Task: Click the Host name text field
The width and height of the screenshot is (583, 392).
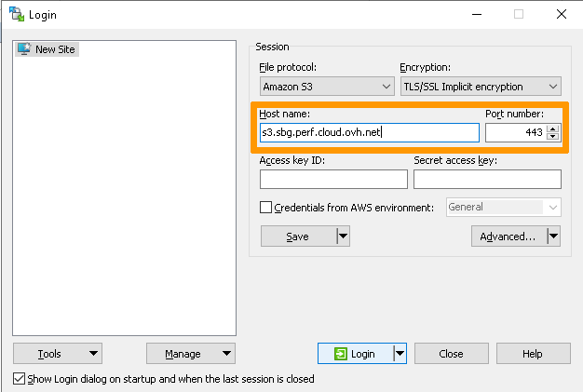Action: pos(369,133)
